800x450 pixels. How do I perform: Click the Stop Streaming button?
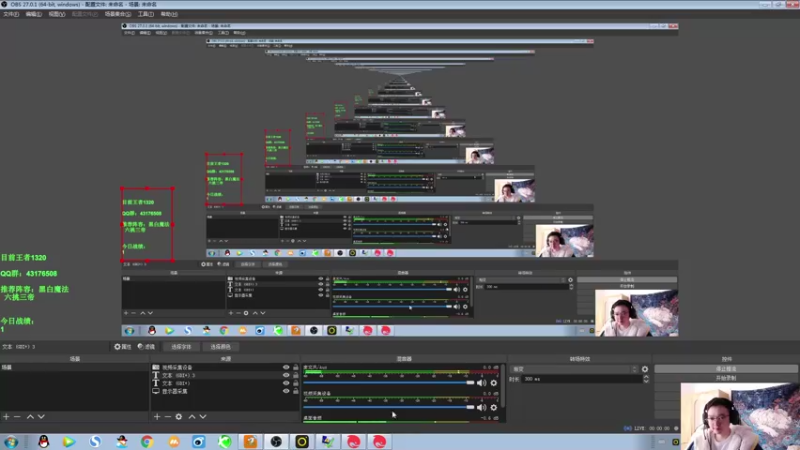pyautogui.click(x=726, y=368)
